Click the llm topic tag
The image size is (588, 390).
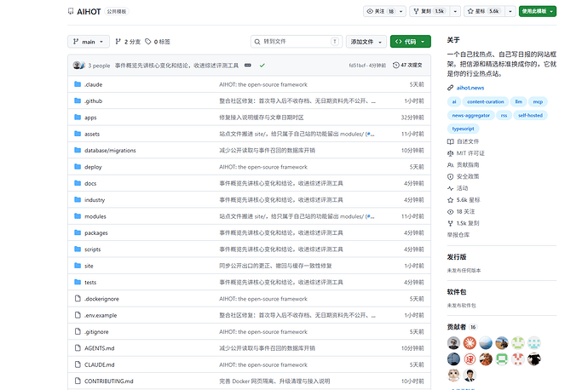(518, 101)
